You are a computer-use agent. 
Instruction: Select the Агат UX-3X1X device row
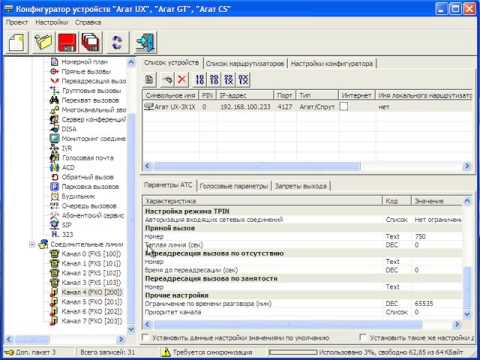(x=307, y=107)
